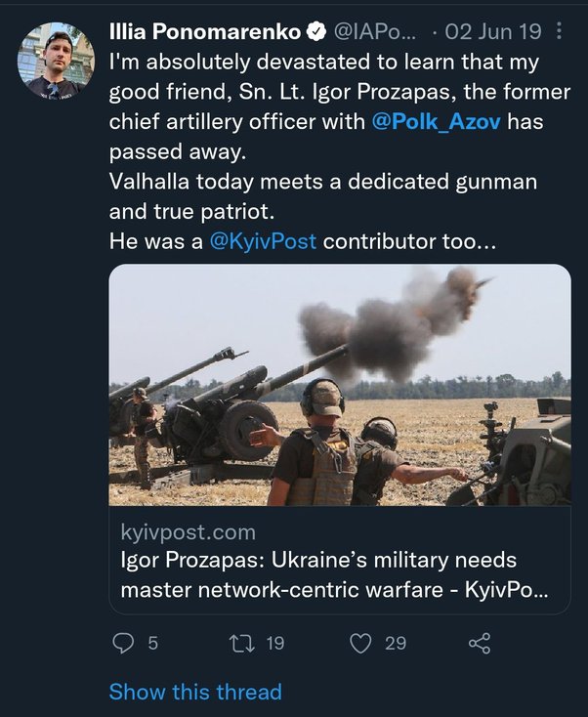Click the reply count of 5
This screenshot has width=588, height=717.
click(152, 642)
